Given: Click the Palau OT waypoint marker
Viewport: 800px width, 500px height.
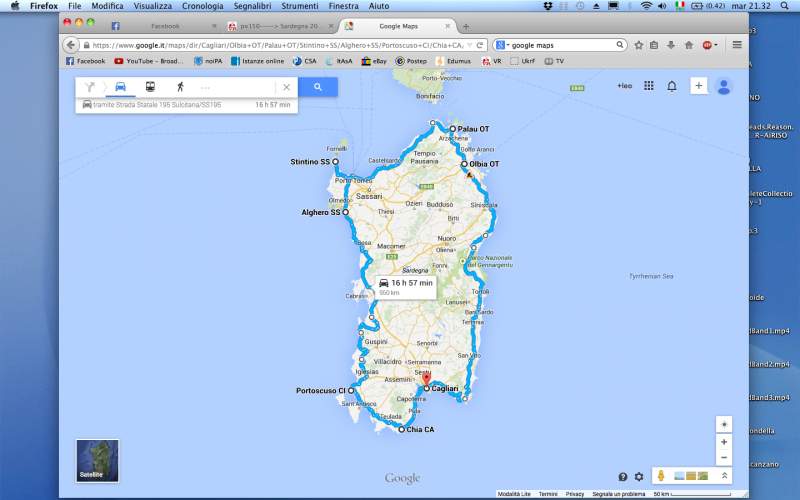Looking at the screenshot, I should (453, 129).
